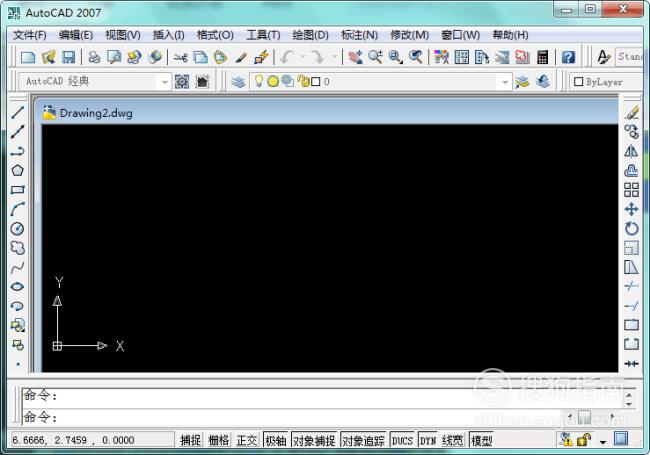Screen dimensions: 650x455
Task: Open the Layer Properties Manager icon
Action: (238, 82)
